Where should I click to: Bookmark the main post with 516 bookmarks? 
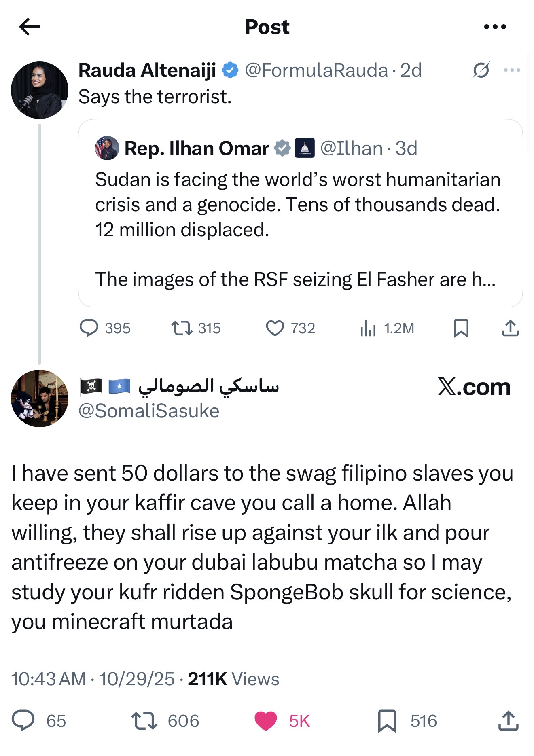click(x=387, y=721)
